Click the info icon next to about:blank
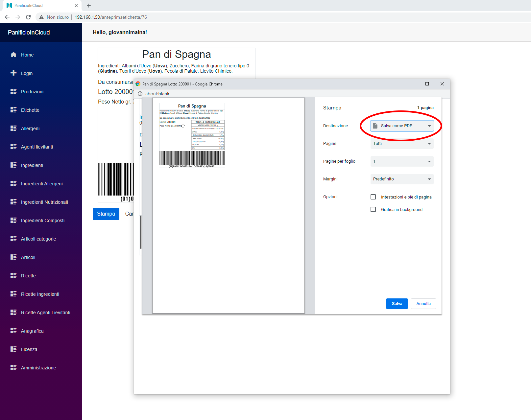 coord(140,94)
